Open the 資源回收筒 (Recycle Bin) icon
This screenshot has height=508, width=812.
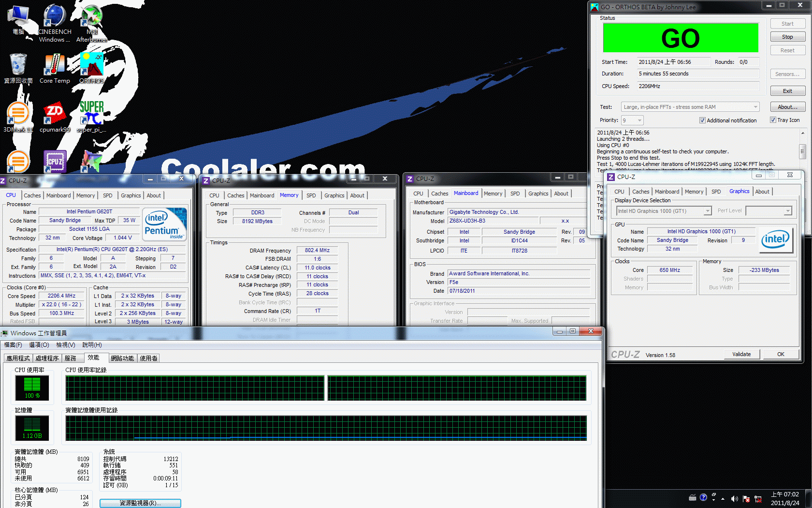(18, 68)
